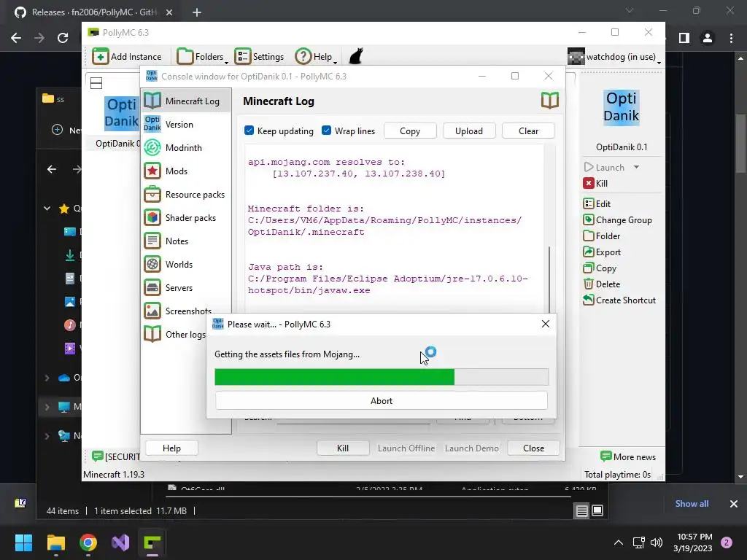Open Chrome profile icon

(x=708, y=38)
